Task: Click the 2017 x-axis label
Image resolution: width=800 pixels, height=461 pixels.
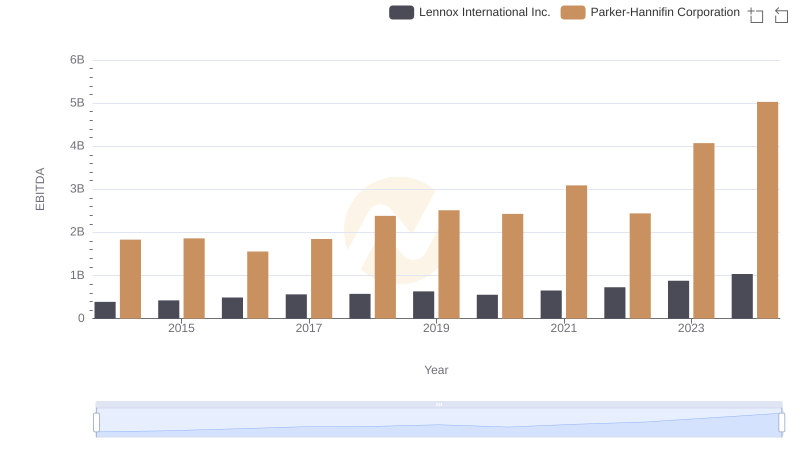Action: pyautogui.click(x=309, y=328)
